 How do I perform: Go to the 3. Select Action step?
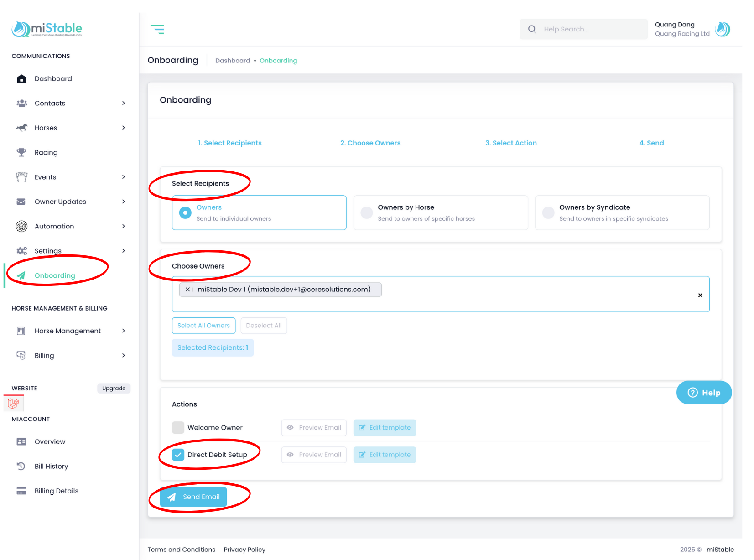point(511,143)
